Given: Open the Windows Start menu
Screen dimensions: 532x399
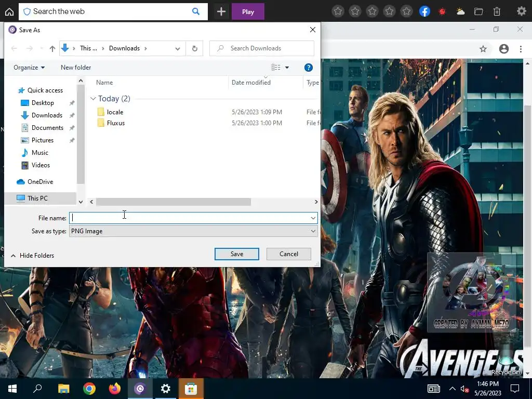Looking at the screenshot, I should (12, 389).
